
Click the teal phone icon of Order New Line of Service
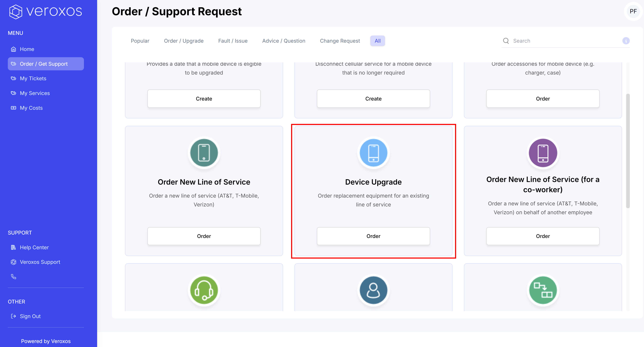(204, 153)
